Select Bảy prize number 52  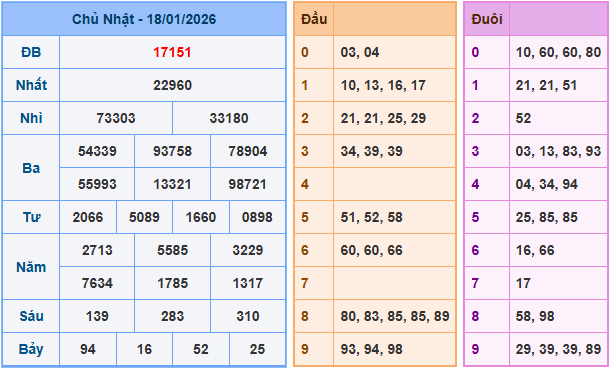point(201,349)
